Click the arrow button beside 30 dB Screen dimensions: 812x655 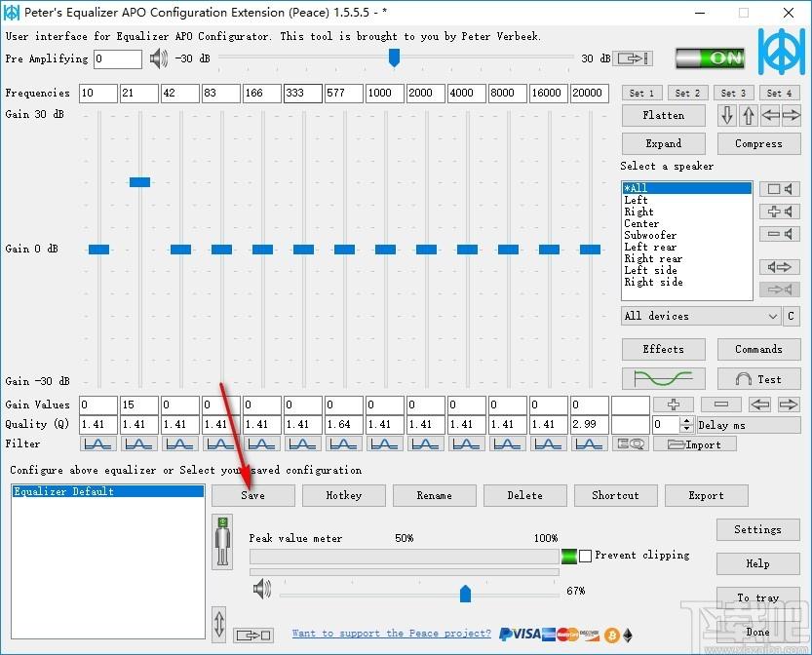[x=633, y=58]
